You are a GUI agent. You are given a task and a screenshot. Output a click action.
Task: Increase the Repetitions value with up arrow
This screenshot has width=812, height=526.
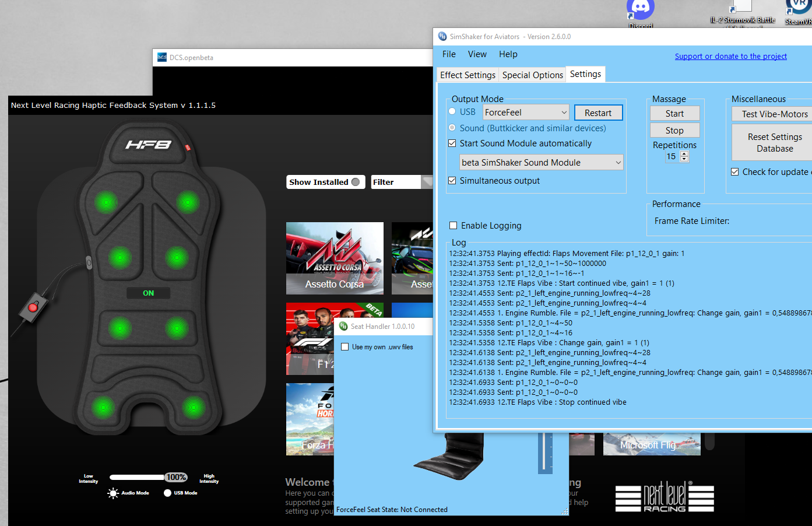(x=684, y=154)
